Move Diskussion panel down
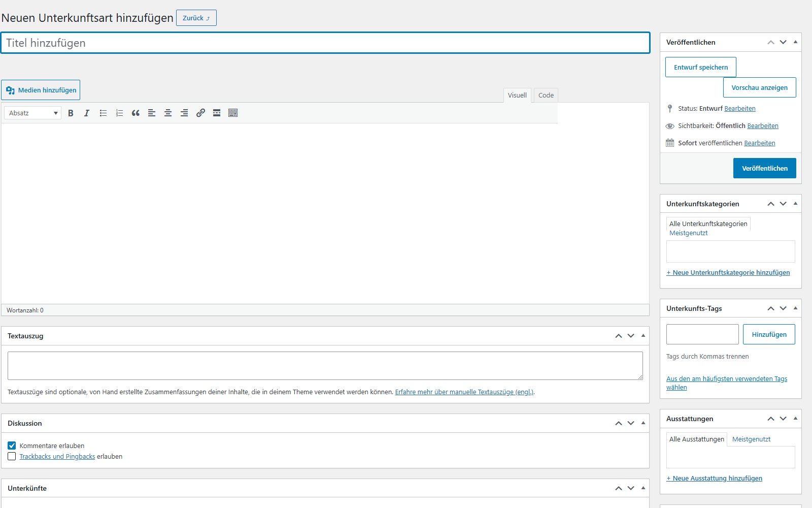 pos(631,423)
